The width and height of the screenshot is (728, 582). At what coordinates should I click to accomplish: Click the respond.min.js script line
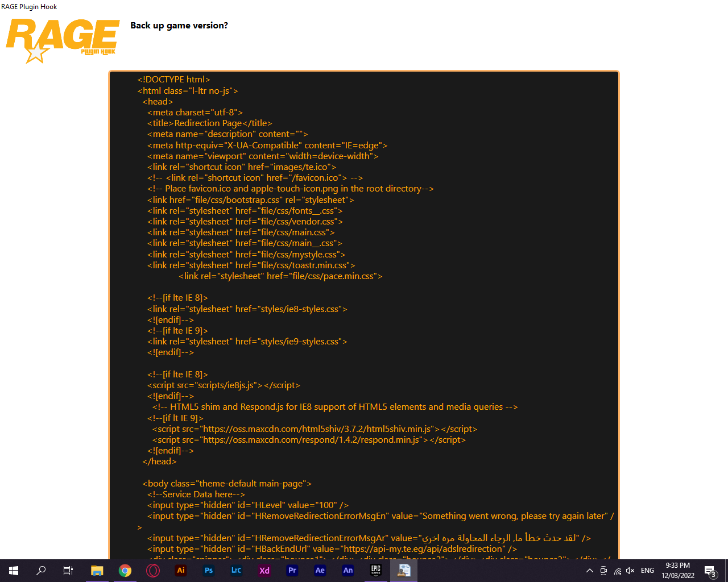point(309,440)
